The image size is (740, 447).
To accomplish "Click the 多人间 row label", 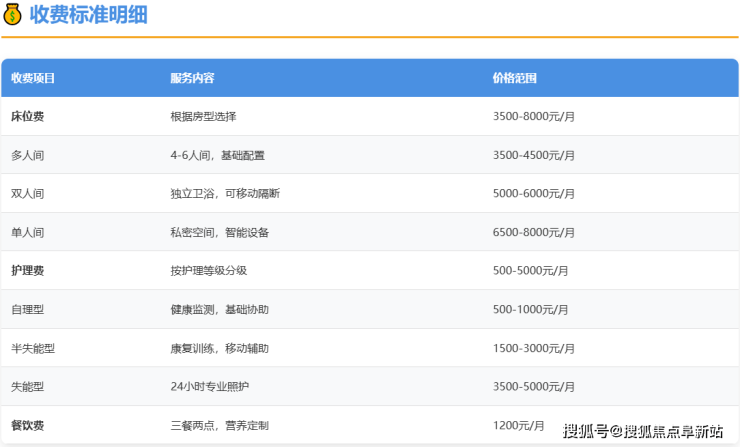I will (x=27, y=155).
